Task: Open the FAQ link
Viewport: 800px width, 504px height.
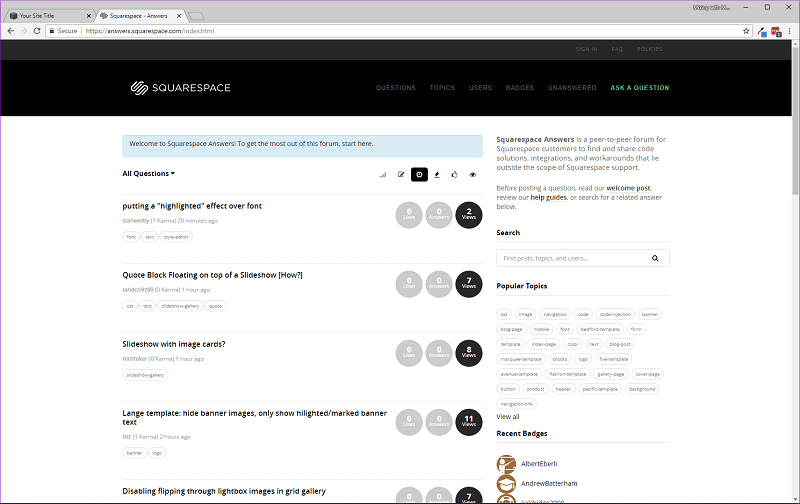Action: click(x=617, y=49)
